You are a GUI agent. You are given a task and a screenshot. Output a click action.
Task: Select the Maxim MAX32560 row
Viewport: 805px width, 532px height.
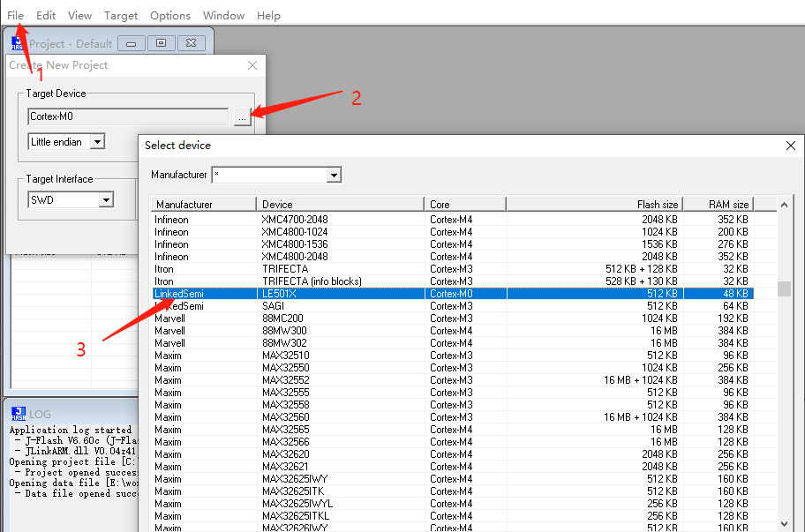click(x=454, y=417)
